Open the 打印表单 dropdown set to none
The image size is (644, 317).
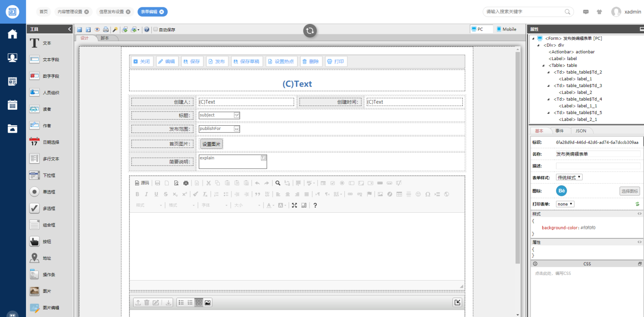click(565, 204)
